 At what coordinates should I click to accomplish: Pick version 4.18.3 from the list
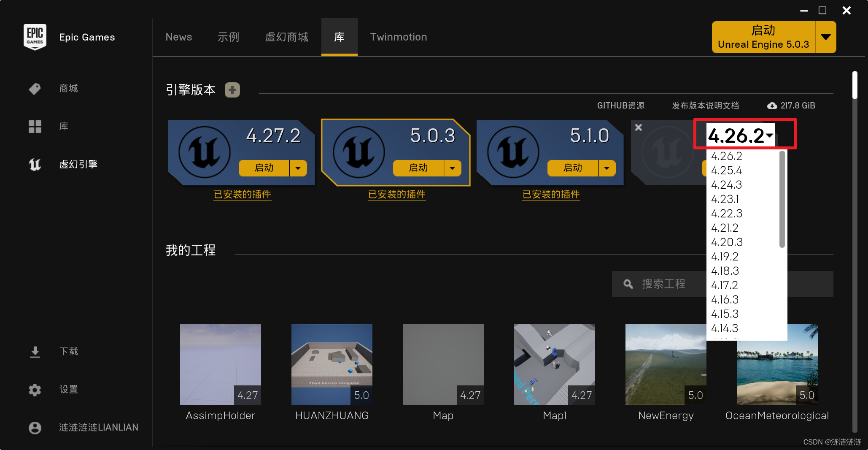point(725,271)
